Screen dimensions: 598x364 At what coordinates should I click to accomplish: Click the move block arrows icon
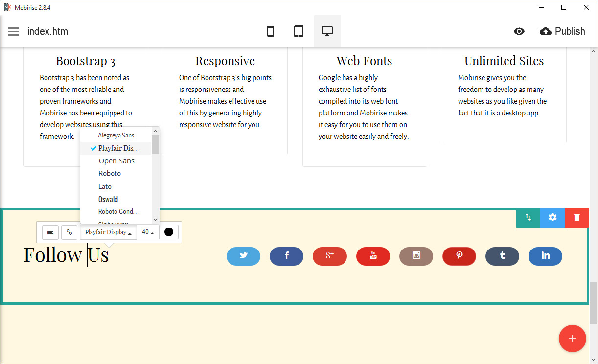(x=528, y=217)
